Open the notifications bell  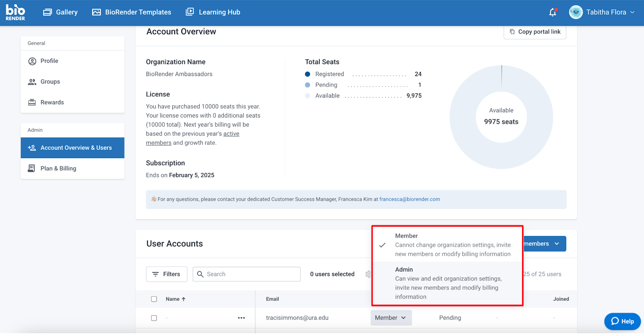pyautogui.click(x=553, y=12)
